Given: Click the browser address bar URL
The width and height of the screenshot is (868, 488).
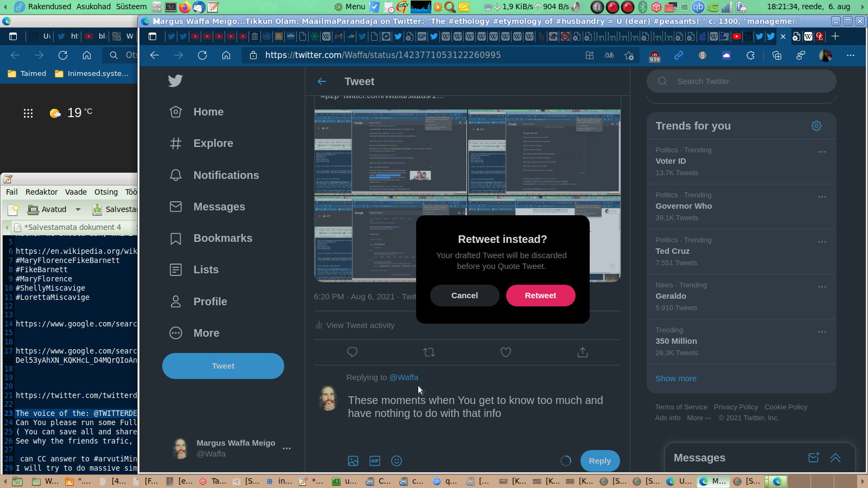Looking at the screenshot, I should (x=383, y=55).
